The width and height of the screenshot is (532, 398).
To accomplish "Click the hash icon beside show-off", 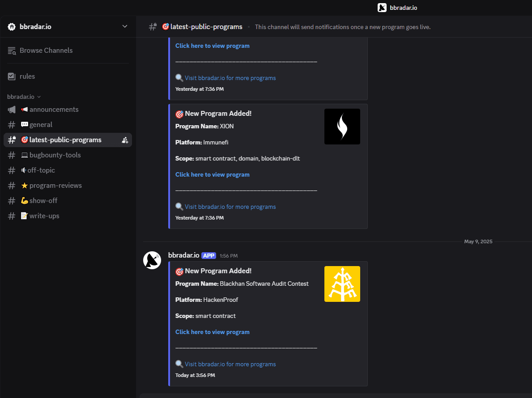I will (12, 201).
